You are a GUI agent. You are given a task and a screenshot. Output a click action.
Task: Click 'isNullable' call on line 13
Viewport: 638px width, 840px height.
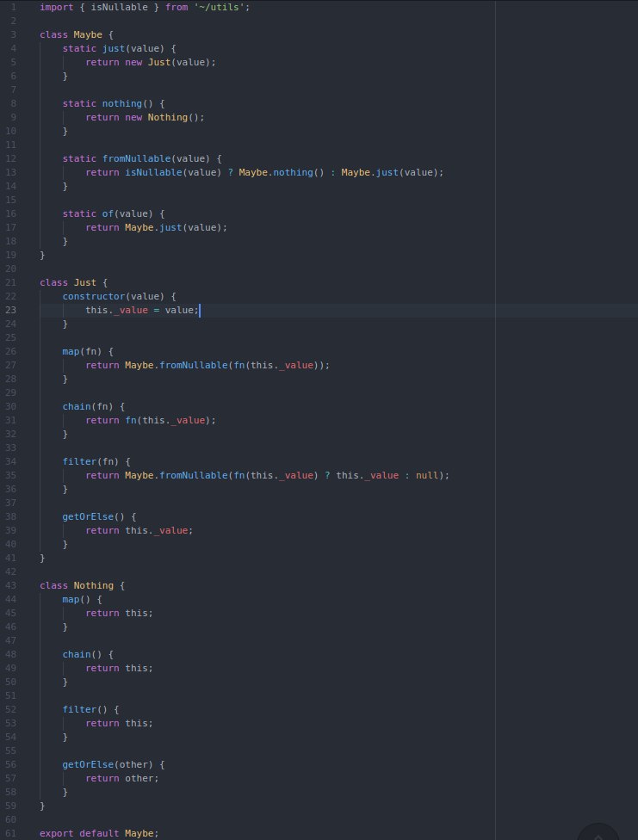click(153, 172)
